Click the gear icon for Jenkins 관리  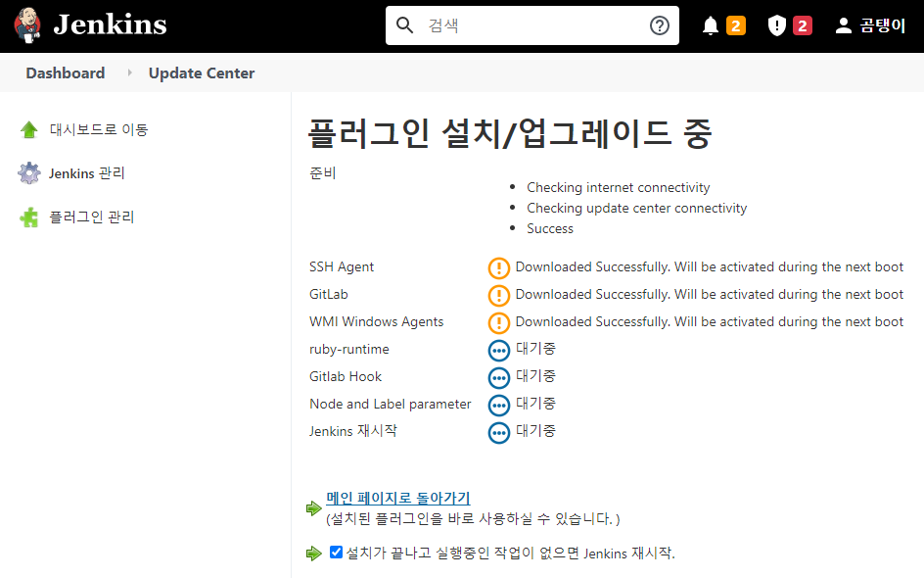point(29,173)
